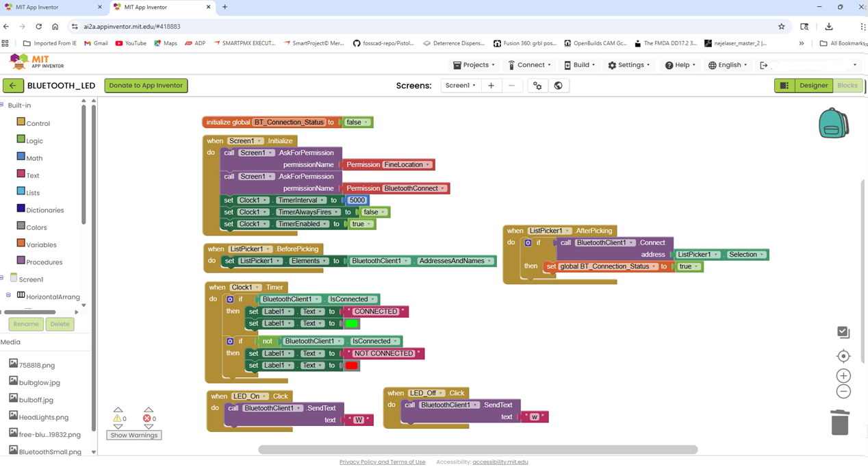The height and width of the screenshot is (467, 868).
Task: Select bulbglow.jpg in Media list
Action: tap(39, 382)
